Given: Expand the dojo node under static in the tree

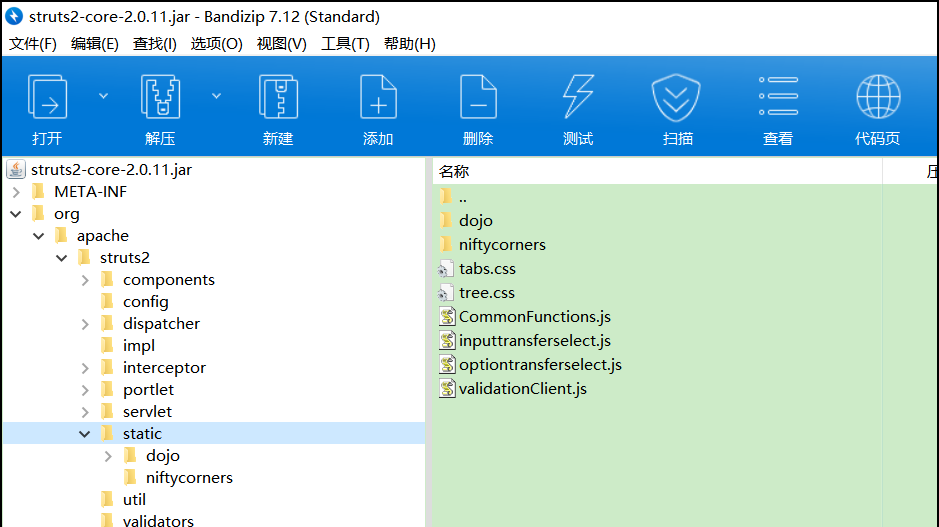Looking at the screenshot, I should point(108,456).
